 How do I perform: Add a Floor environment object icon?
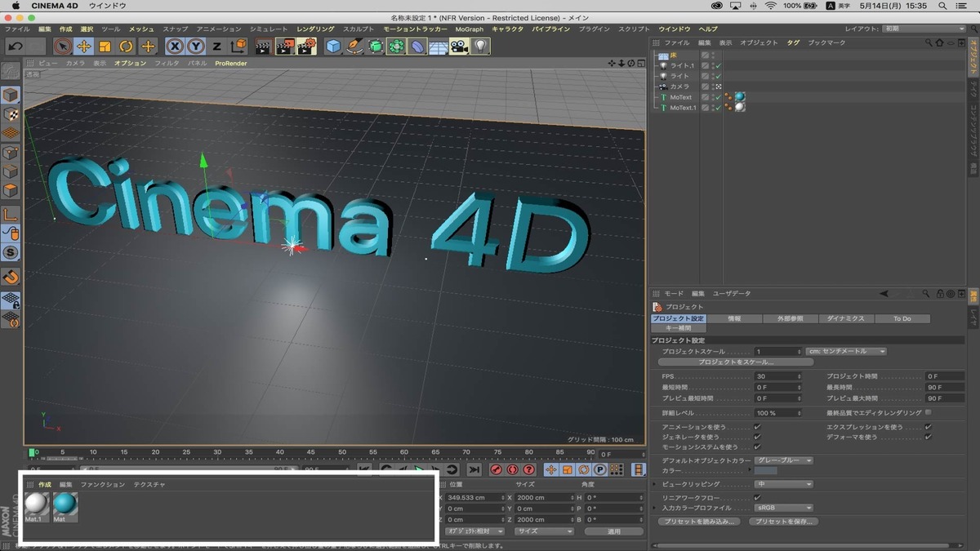coord(439,47)
